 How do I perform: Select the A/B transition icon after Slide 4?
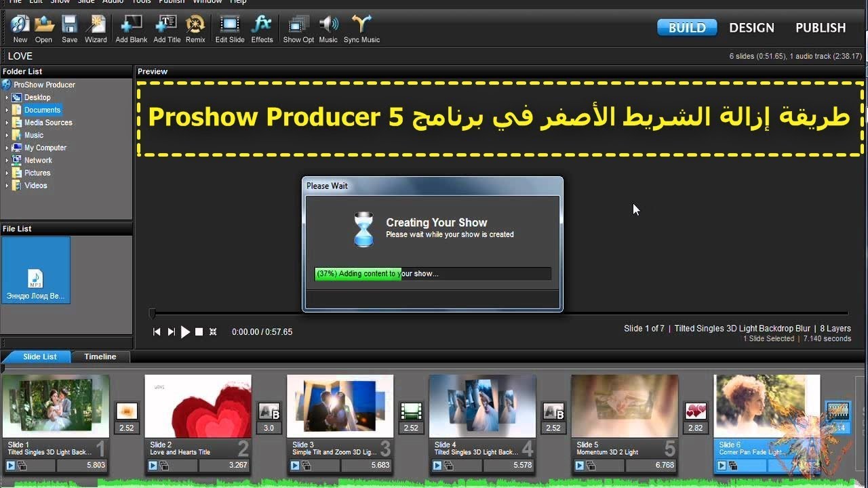pyautogui.click(x=553, y=411)
